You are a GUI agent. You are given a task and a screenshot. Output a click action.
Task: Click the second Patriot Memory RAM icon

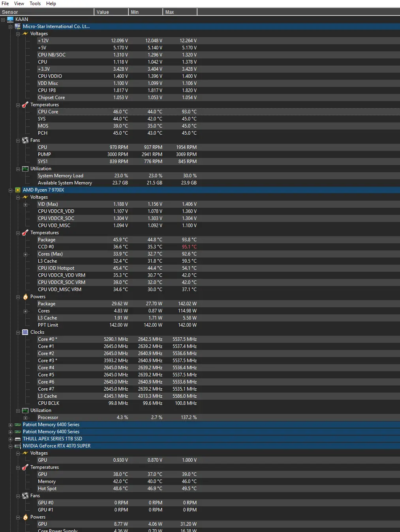[x=18, y=432]
